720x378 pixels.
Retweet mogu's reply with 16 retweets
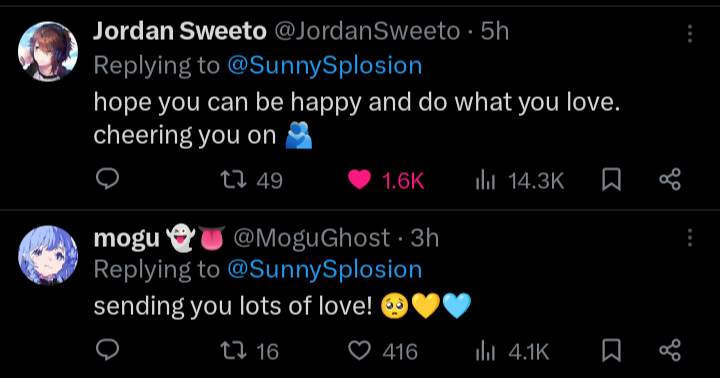(x=250, y=351)
